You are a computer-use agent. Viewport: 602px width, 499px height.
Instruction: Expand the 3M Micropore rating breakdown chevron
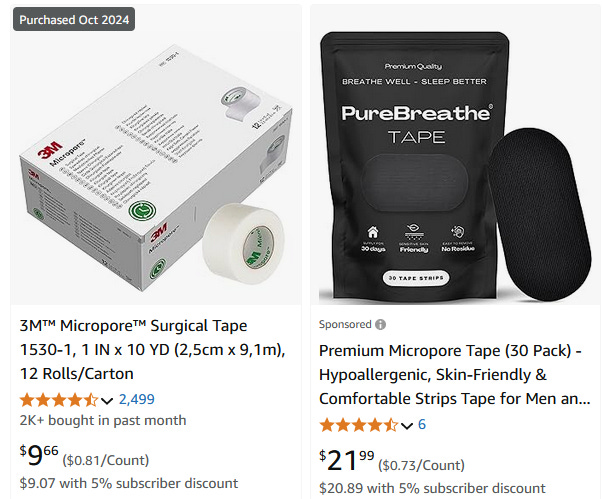[x=107, y=401]
